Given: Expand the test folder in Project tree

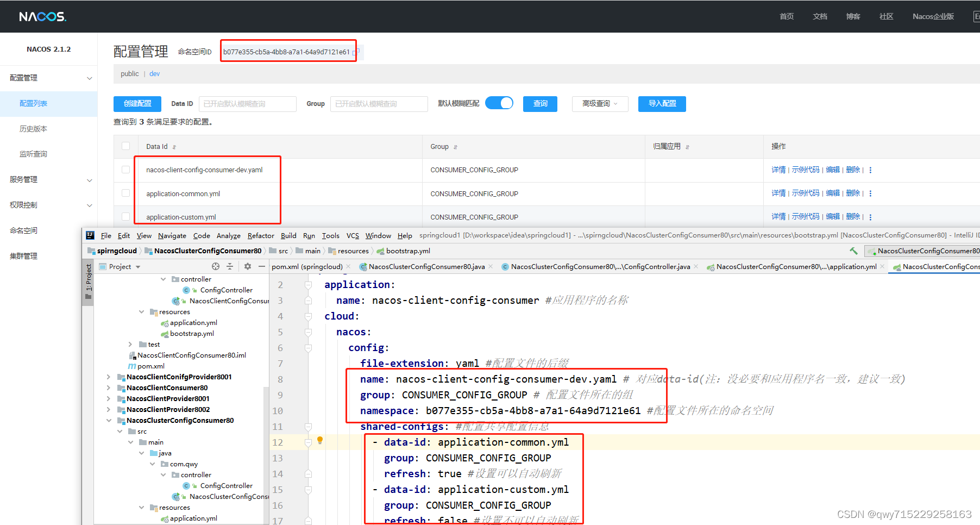Looking at the screenshot, I should [130, 344].
